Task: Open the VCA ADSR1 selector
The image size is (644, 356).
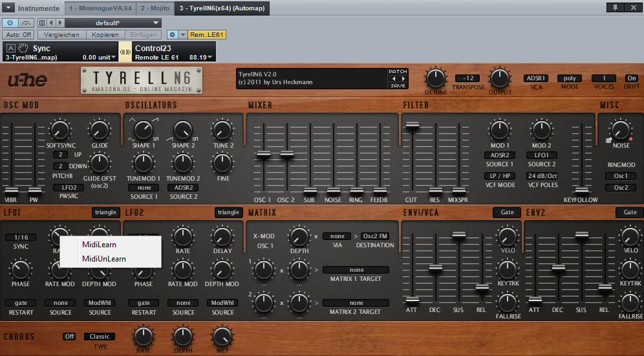Action: pos(535,78)
